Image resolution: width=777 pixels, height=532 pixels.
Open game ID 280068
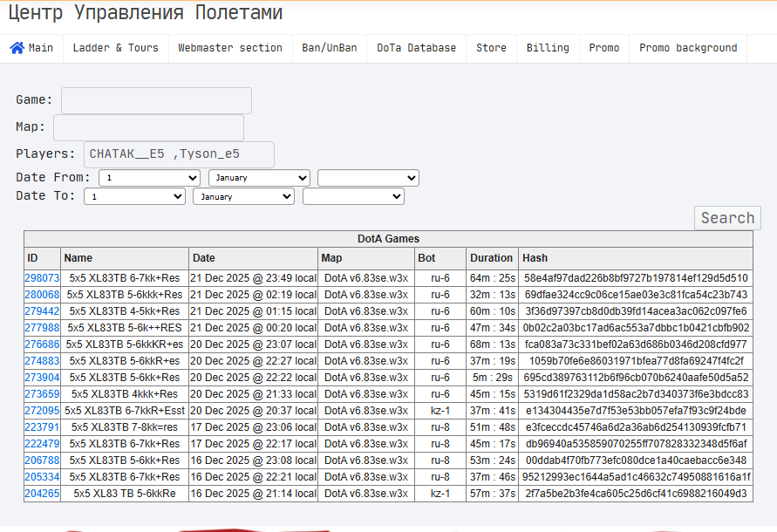[x=42, y=295]
